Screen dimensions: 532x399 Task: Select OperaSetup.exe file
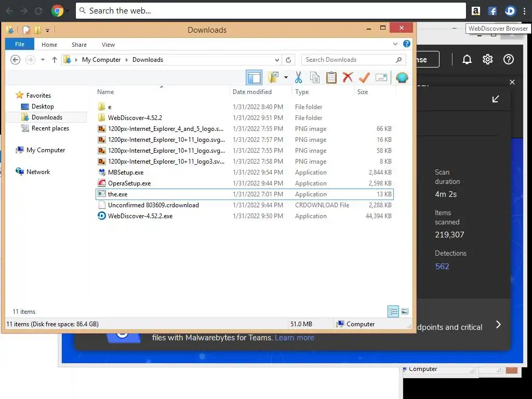[x=129, y=183]
